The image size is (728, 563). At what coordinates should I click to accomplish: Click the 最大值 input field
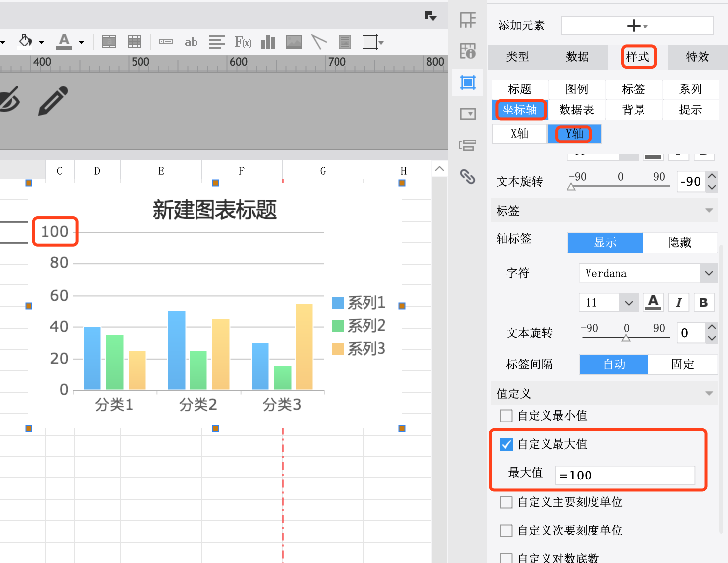pos(625,476)
